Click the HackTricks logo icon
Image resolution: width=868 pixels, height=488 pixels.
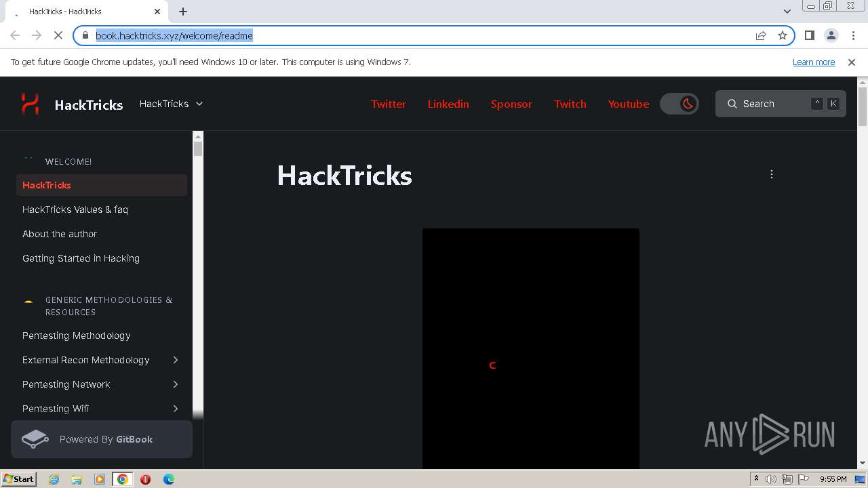tap(30, 104)
